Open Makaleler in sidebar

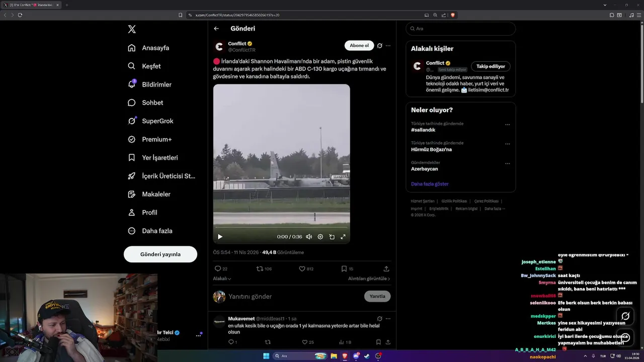tap(149, 194)
